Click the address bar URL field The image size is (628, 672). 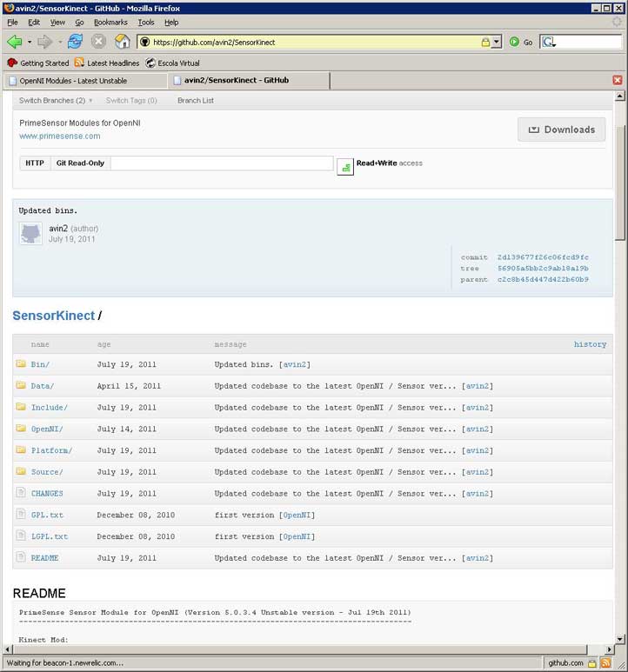[x=316, y=42]
